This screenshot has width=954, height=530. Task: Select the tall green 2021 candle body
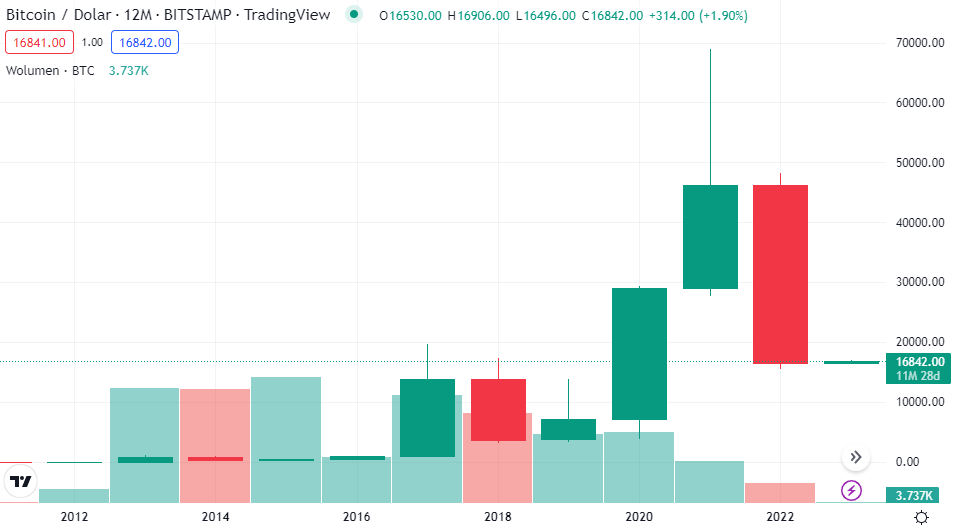(x=710, y=237)
